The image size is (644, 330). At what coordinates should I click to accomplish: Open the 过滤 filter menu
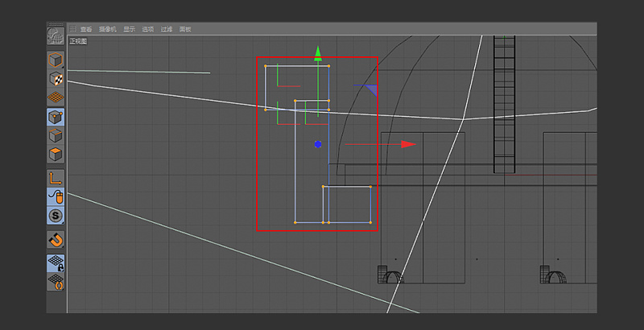point(167,29)
